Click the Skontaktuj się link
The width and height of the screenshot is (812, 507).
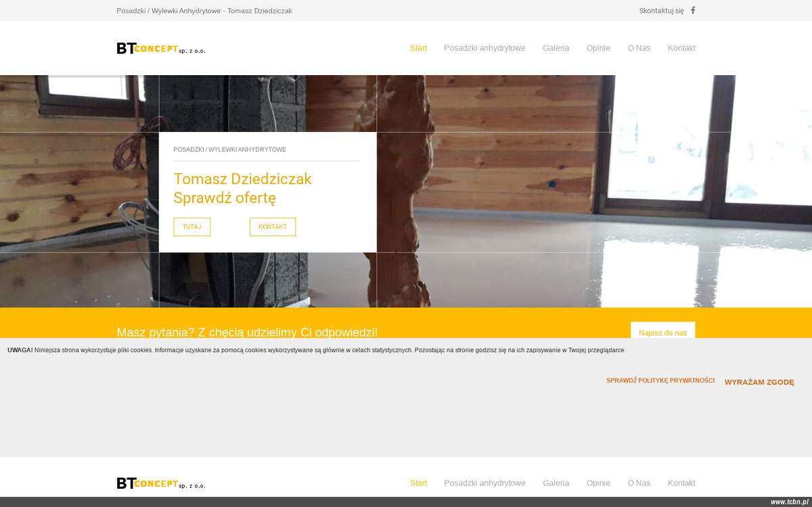(661, 11)
